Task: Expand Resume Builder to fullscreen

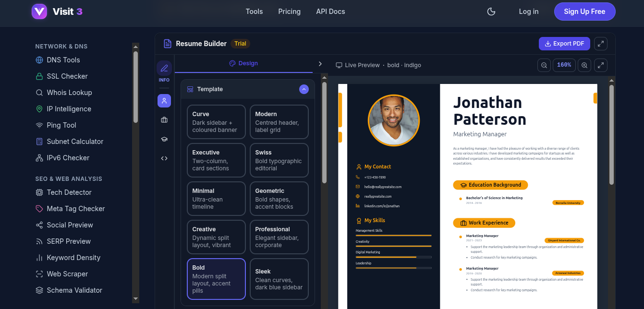Action: pos(601,44)
